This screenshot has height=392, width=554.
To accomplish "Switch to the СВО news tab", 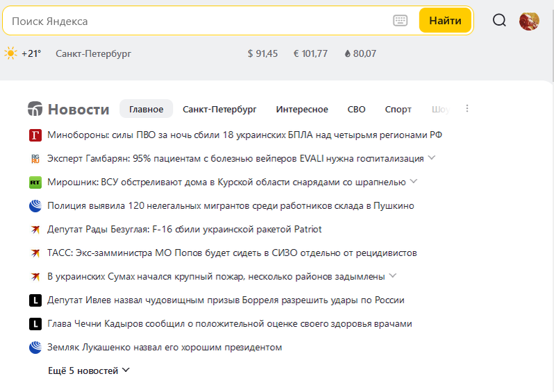I will coord(357,109).
